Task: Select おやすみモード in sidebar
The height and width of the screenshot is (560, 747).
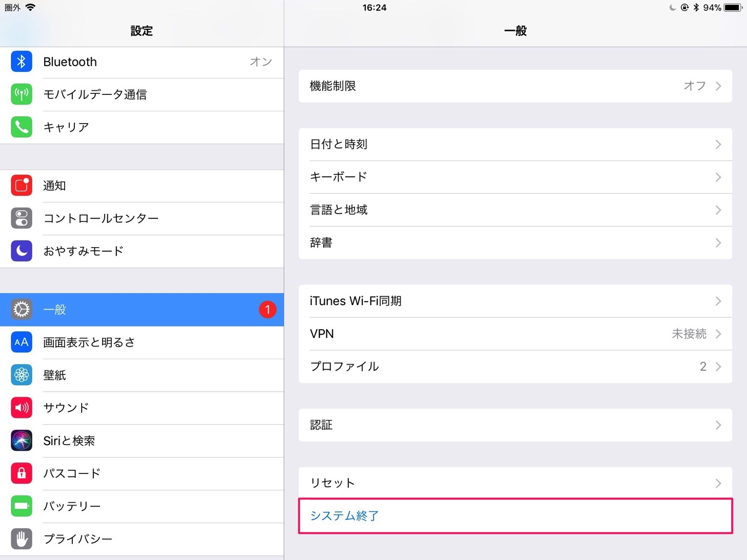Action: 142,251
